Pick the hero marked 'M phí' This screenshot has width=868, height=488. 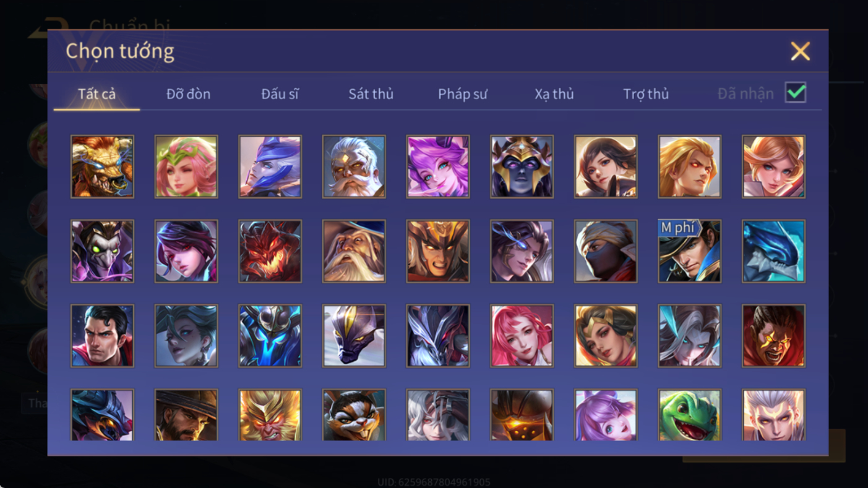coord(689,251)
